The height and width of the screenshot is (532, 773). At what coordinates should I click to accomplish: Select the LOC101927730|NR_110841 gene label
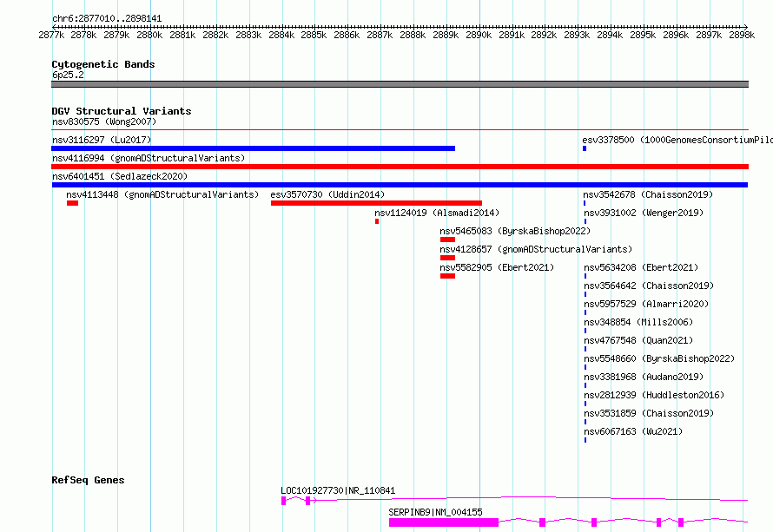coord(338,490)
